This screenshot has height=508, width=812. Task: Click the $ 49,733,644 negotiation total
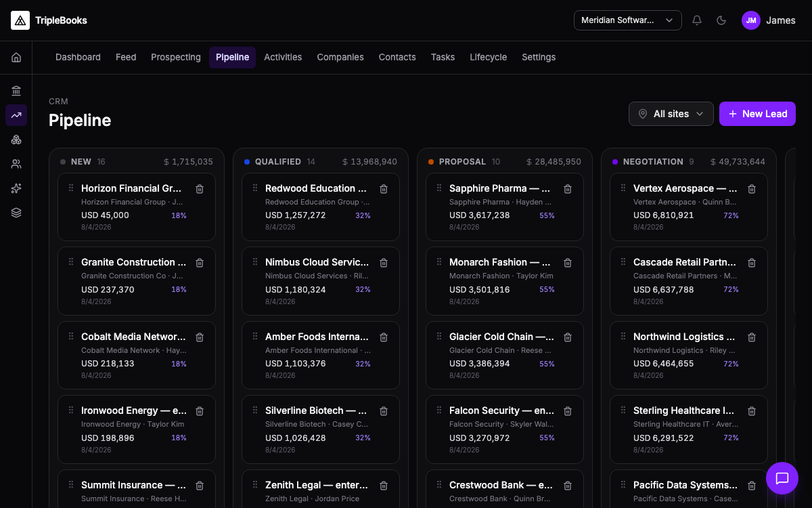pos(738,162)
